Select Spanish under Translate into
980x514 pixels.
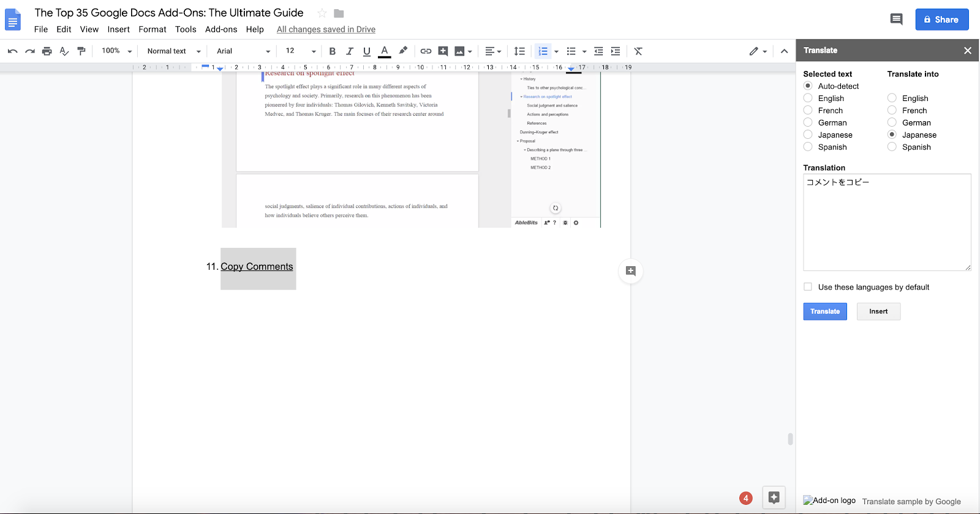click(892, 147)
